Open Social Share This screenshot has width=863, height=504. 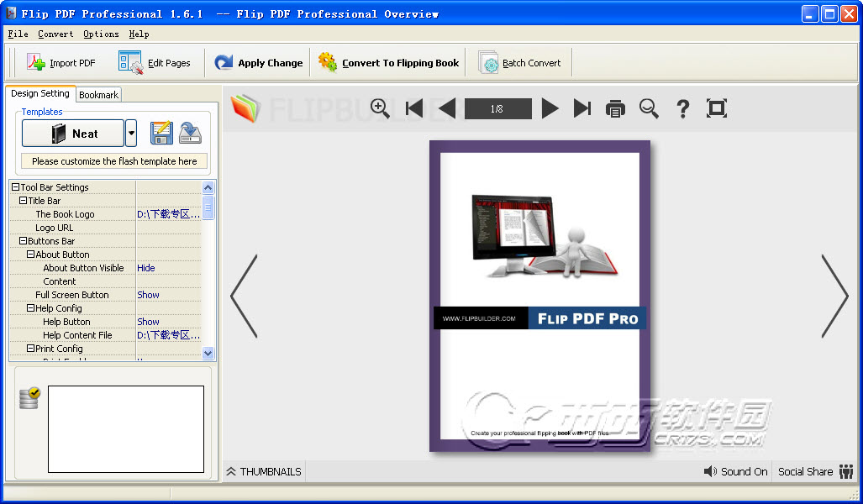pos(815,471)
